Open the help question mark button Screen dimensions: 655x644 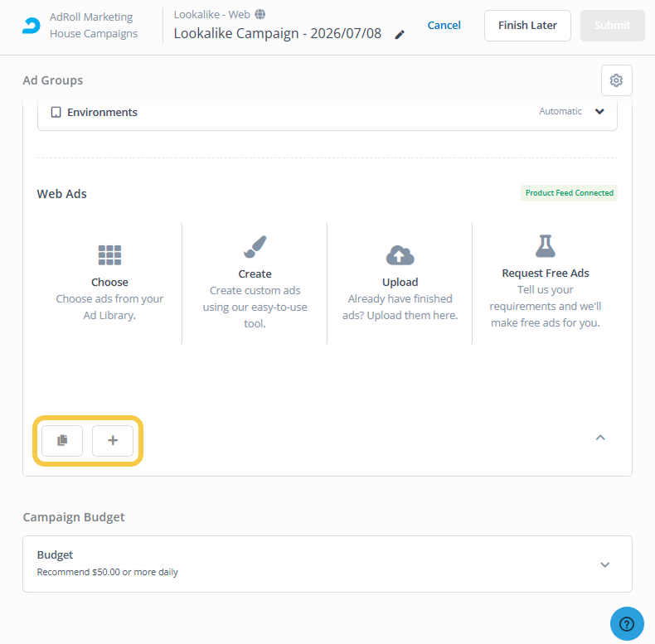point(627,623)
